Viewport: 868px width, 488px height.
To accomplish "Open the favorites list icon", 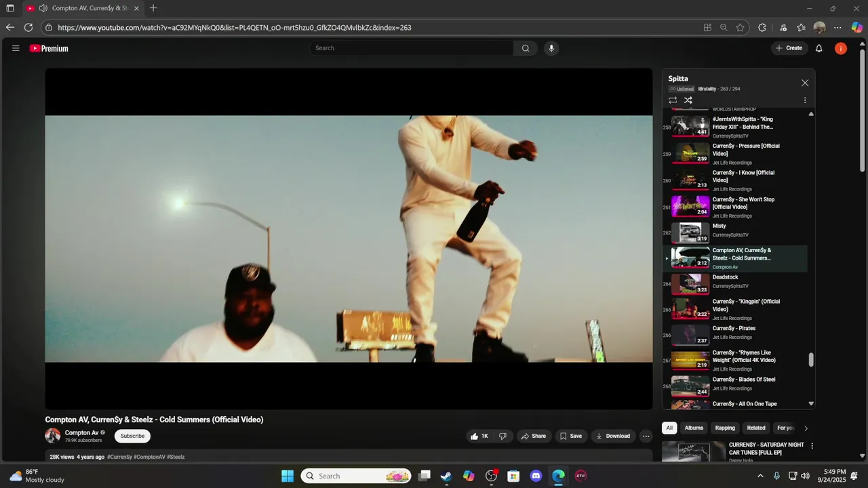I will pos(801,28).
